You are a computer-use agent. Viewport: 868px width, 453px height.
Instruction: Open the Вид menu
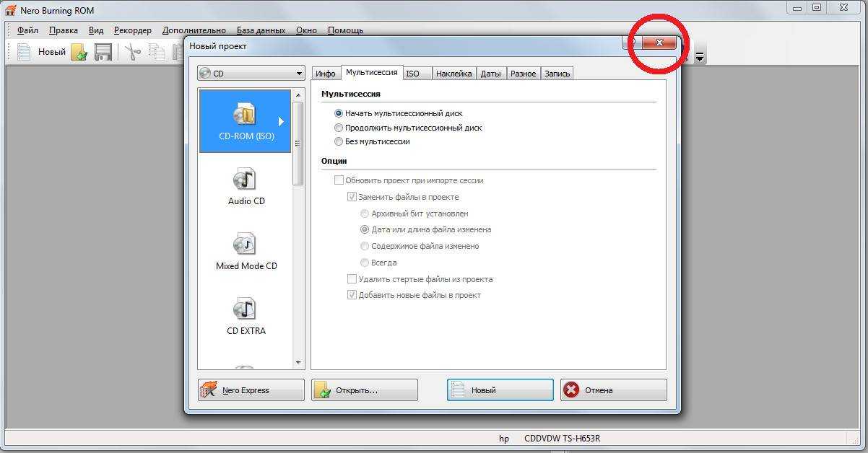click(96, 30)
